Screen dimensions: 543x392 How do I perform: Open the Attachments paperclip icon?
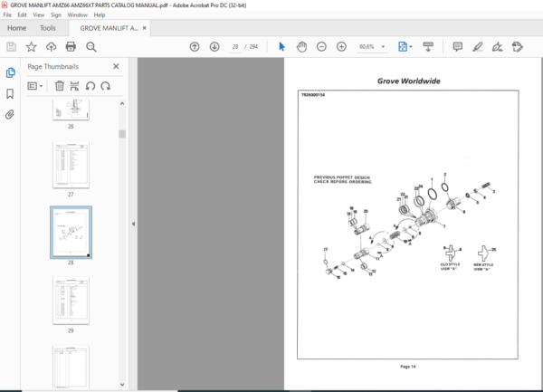(x=10, y=114)
